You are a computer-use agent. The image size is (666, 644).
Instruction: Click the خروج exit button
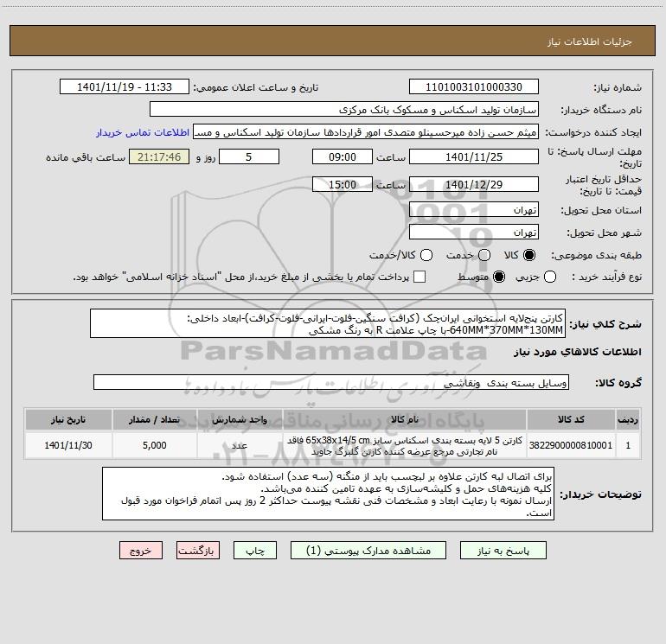coord(141,551)
